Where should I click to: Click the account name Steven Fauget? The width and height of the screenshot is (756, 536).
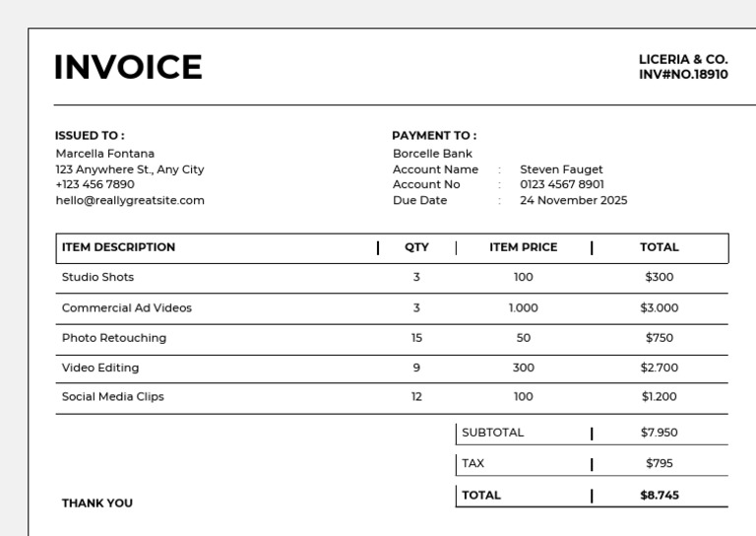click(561, 169)
